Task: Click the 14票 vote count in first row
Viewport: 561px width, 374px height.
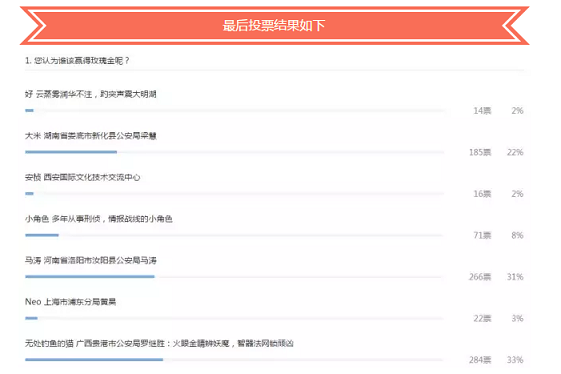Action: [482, 111]
